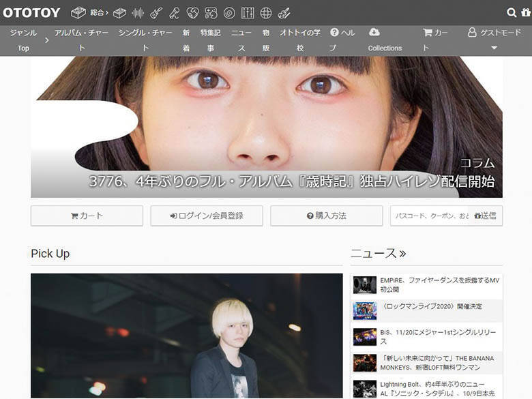Open 特集記事 feature articles
Viewport: 532px width, 399px height.
[210, 40]
